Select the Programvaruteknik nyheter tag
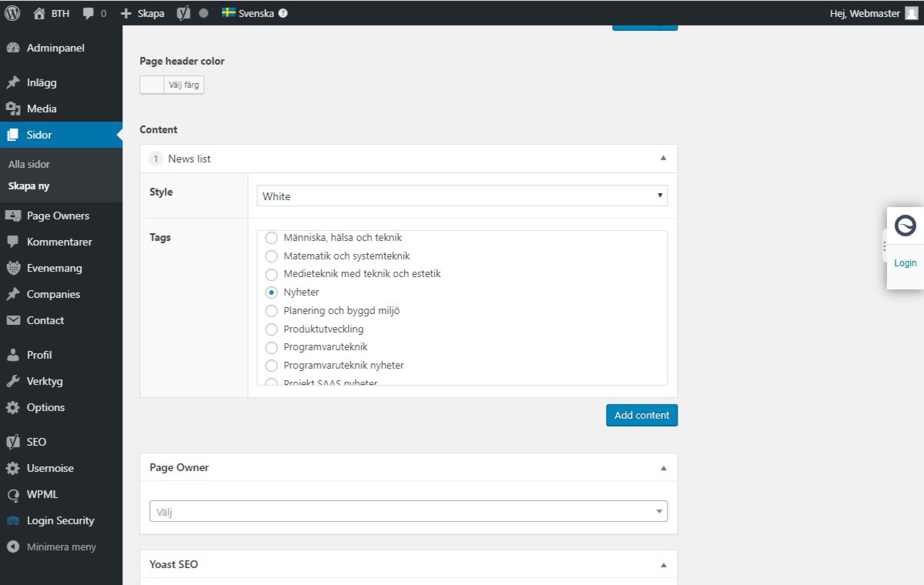 point(271,366)
